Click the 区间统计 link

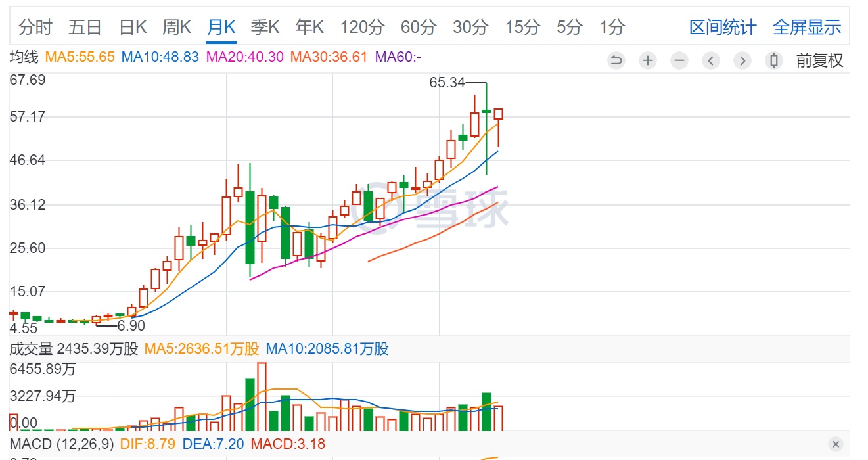(723, 28)
